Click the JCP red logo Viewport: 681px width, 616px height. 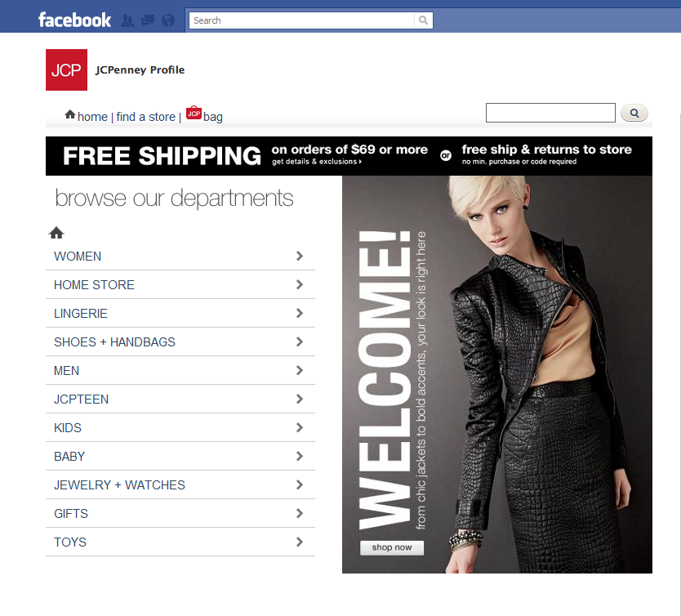point(66,70)
